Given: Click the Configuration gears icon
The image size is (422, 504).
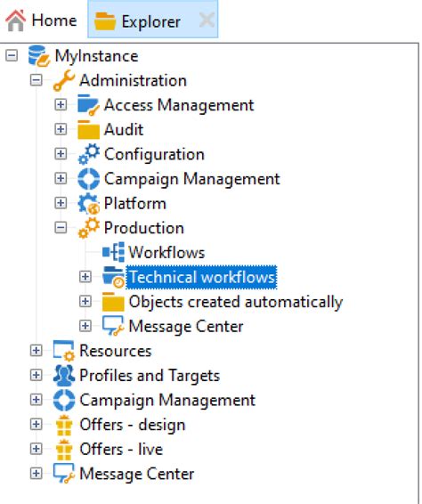Looking at the screenshot, I should tap(88, 154).
